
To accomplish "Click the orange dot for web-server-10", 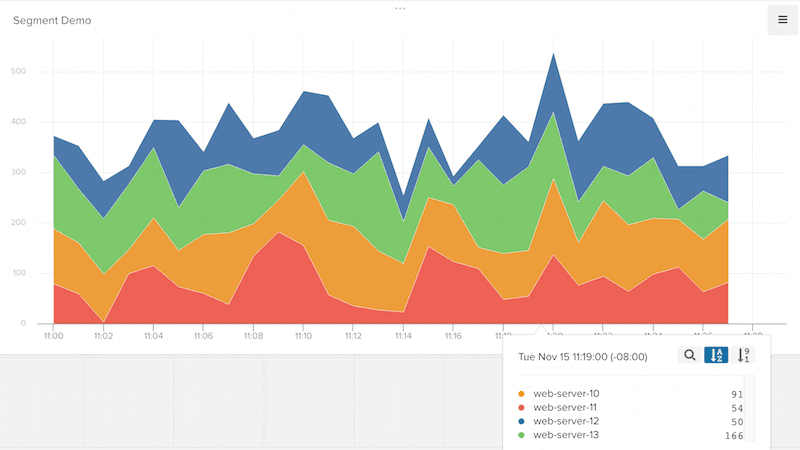I will coord(522,394).
